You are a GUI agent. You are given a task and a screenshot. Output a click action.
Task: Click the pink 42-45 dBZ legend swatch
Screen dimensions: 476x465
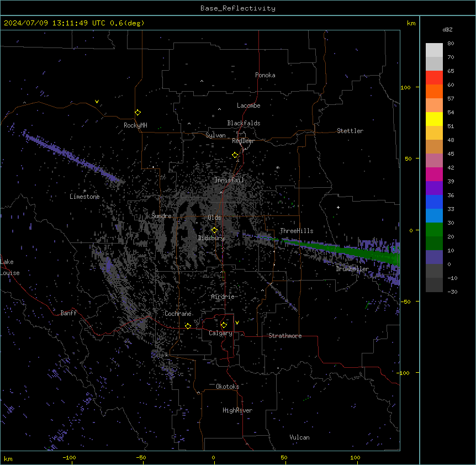(x=434, y=160)
